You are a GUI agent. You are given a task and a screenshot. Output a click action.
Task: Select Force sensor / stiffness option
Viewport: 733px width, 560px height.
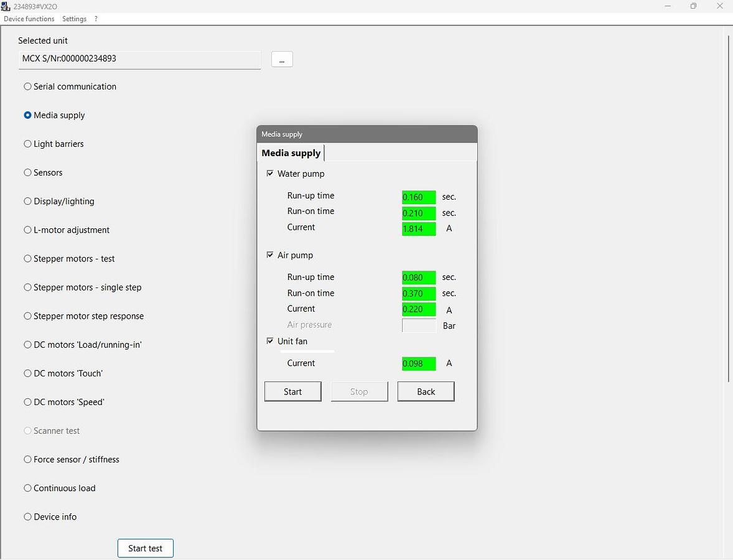tap(27, 459)
